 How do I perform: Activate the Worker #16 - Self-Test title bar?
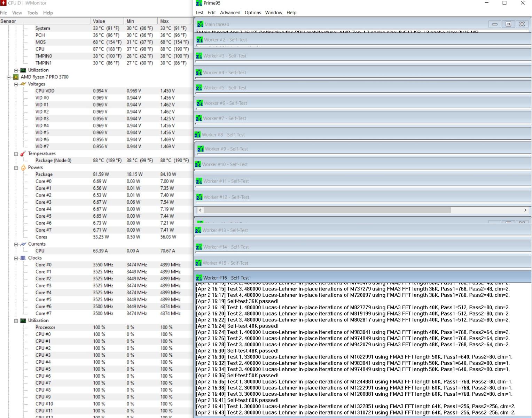click(363, 278)
